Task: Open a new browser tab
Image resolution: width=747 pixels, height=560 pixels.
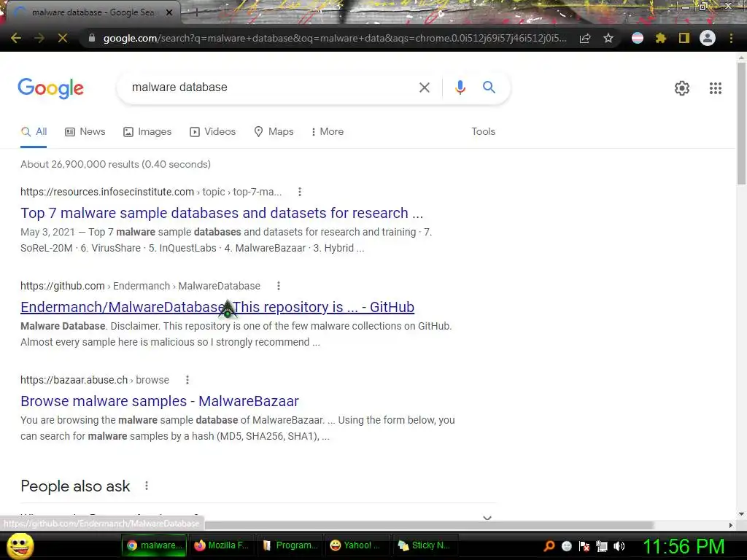Action: pos(196,13)
